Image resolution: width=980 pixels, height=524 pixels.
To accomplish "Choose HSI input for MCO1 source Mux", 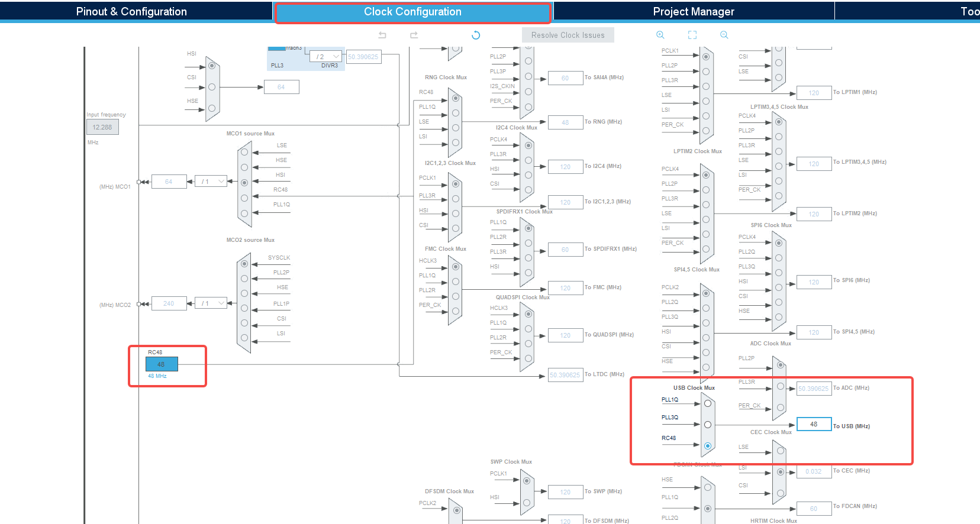I will pyautogui.click(x=244, y=182).
